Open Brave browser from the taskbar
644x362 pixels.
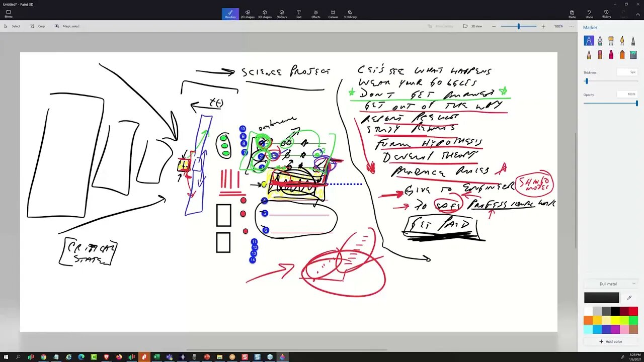pos(106,357)
